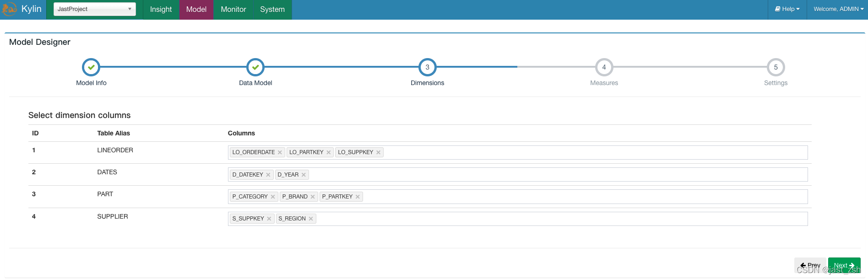Click the Columns header

(x=241, y=133)
